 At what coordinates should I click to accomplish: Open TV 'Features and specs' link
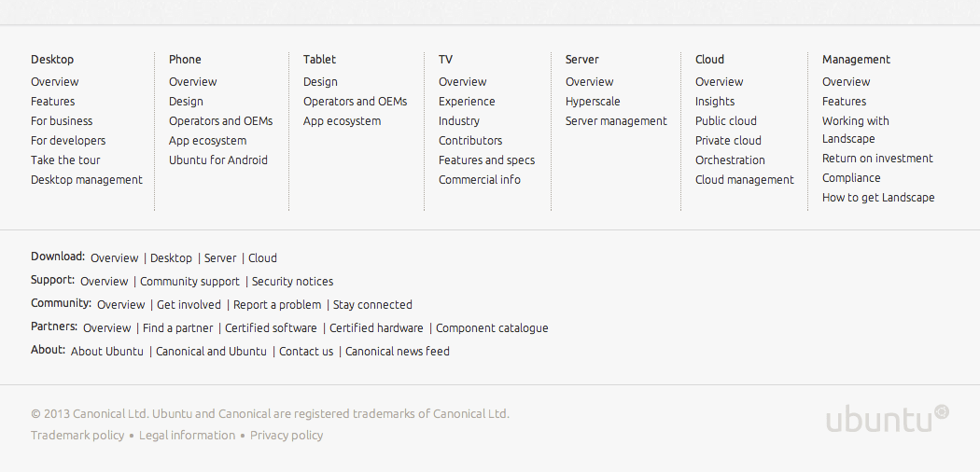coord(486,160)
